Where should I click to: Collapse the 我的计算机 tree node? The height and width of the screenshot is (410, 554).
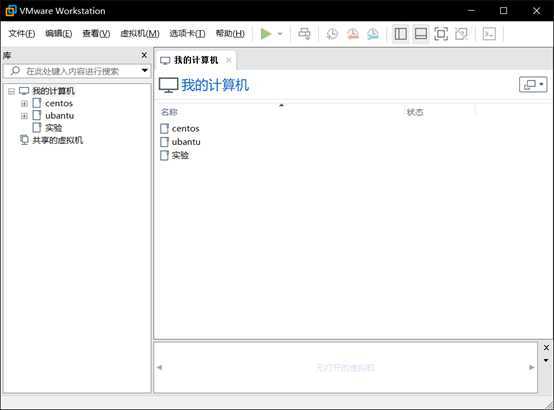click(11, 92)
